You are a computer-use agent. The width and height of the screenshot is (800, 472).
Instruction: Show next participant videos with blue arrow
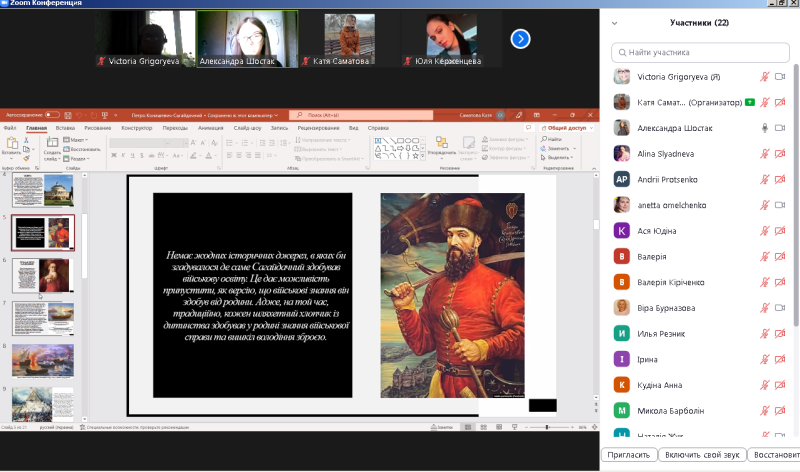[520, 39]
